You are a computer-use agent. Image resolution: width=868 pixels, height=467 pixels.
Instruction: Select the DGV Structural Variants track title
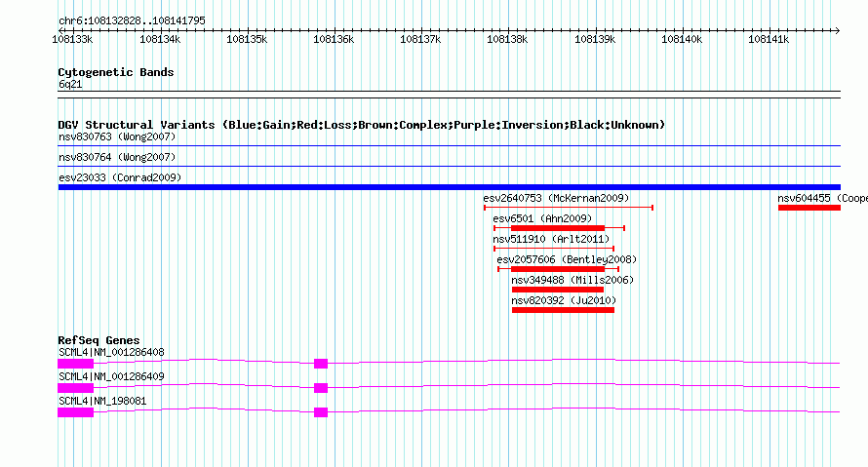click(x=362, y=125)
